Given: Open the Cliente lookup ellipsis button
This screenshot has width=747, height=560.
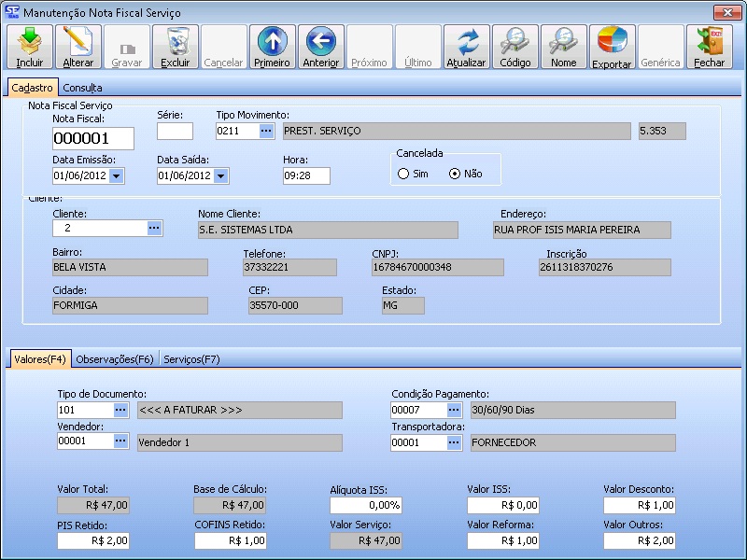Looking at the screenshot, I should point(154,228).
